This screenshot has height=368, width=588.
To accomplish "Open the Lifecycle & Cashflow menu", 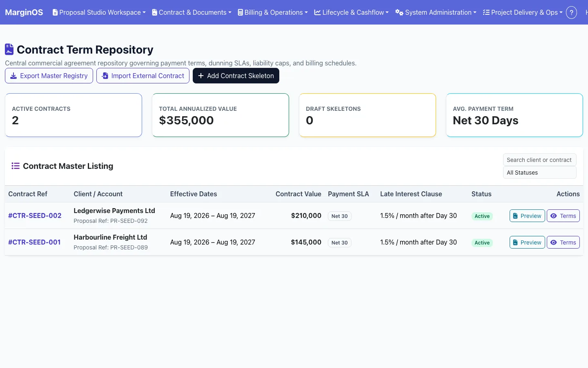I will [351, 12].
